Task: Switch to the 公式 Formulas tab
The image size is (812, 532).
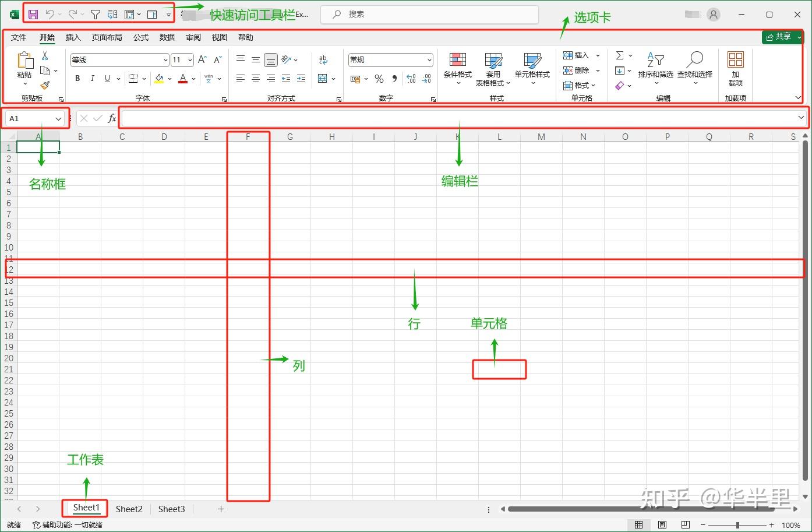Action: coord(141,37)
